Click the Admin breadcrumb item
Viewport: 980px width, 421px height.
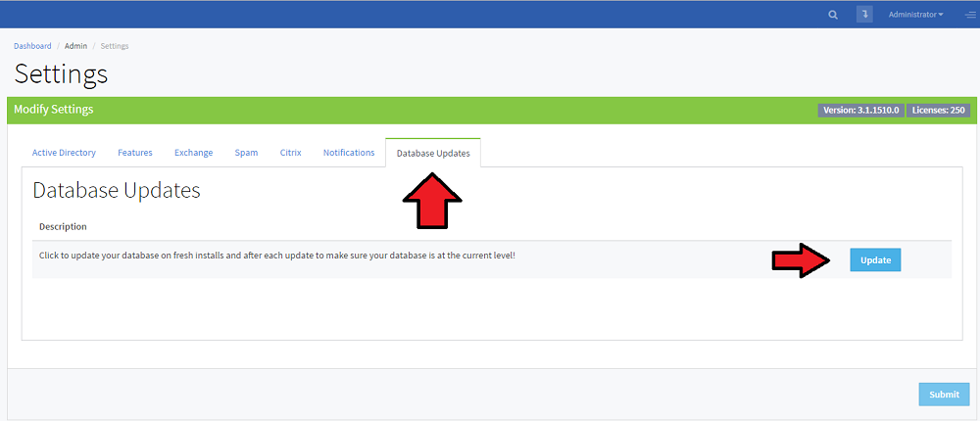tap(75, 46)
